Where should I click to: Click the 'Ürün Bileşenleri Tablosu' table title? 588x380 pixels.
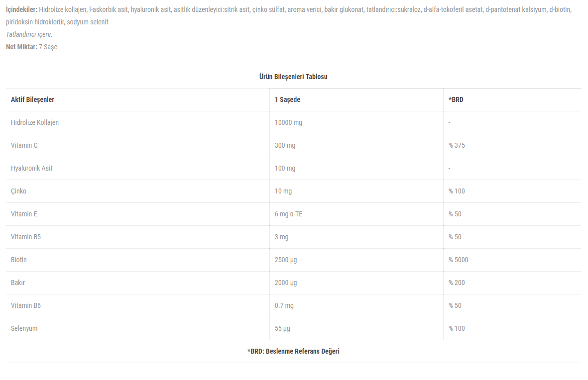[x=293, y=77]
